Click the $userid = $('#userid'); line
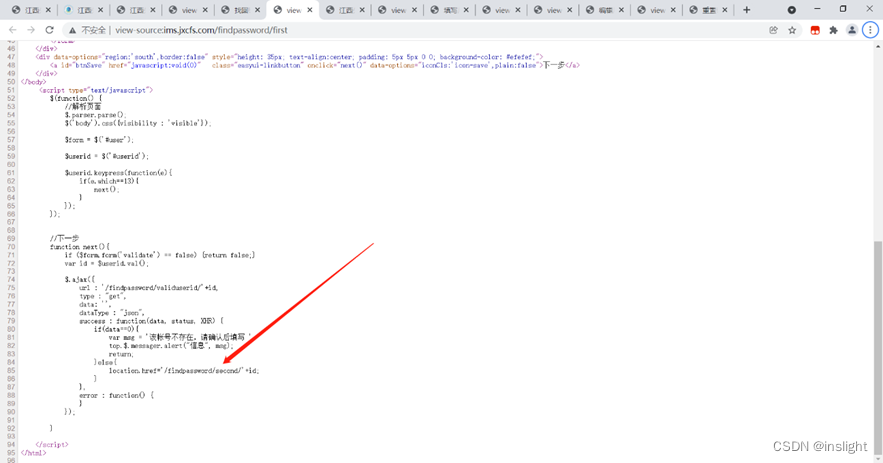 [x=106, y=156]
